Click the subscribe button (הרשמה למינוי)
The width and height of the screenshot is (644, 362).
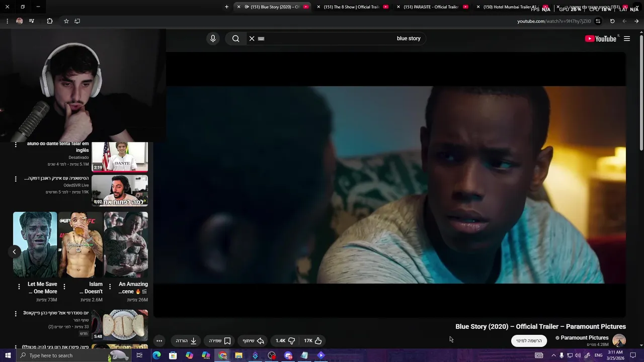529,340
